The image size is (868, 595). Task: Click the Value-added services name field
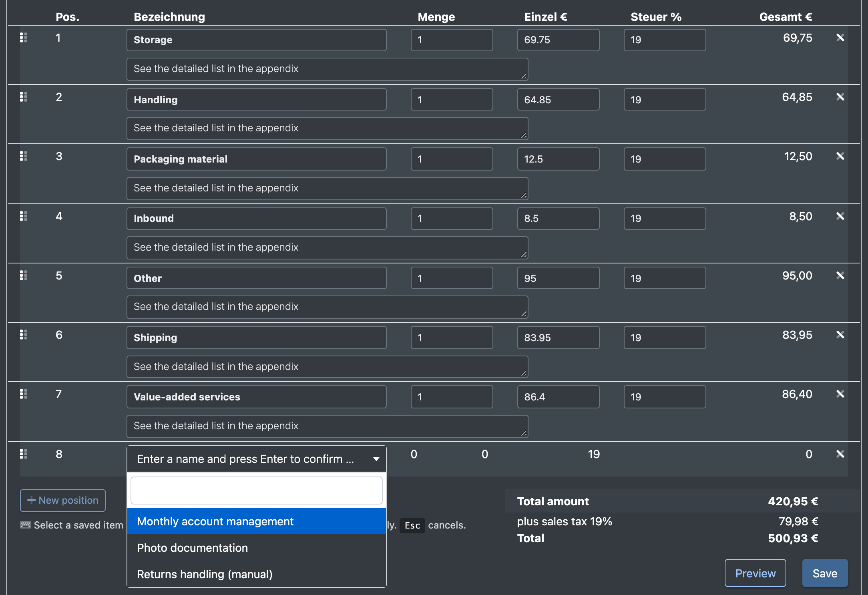coord(257,397)
